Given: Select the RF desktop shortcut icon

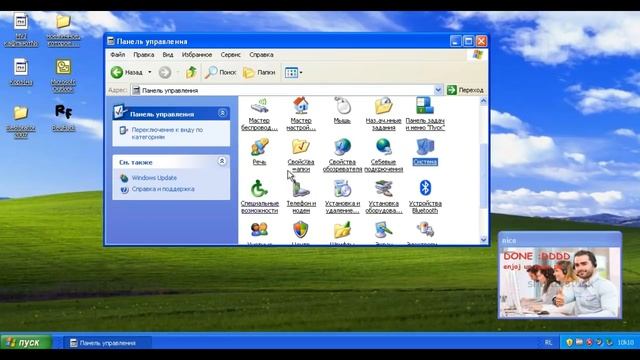Looking at the screenshot, I should (x=64, y=118).
